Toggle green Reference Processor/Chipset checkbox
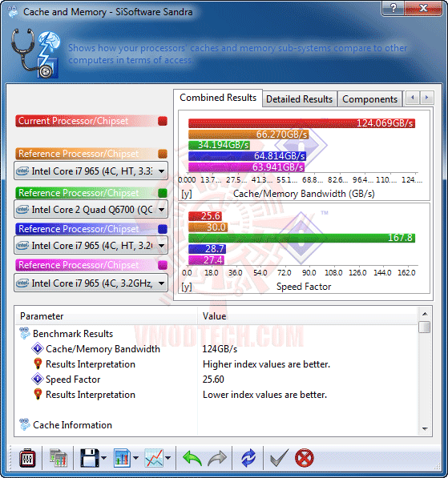 [x=163, y=193]
